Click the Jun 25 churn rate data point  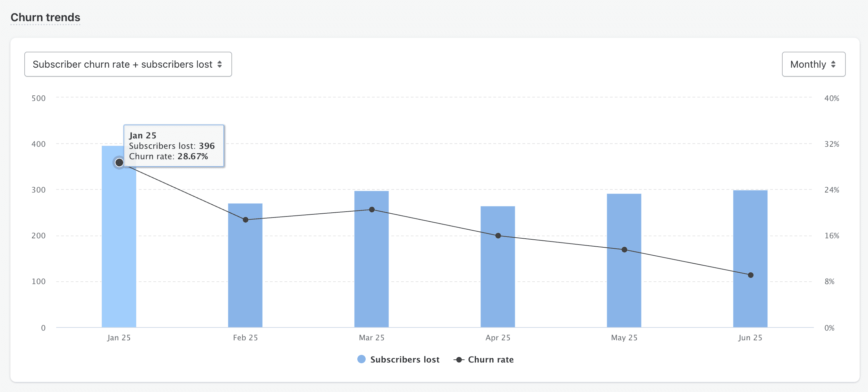pyautogui.click(x=751, y=275)
